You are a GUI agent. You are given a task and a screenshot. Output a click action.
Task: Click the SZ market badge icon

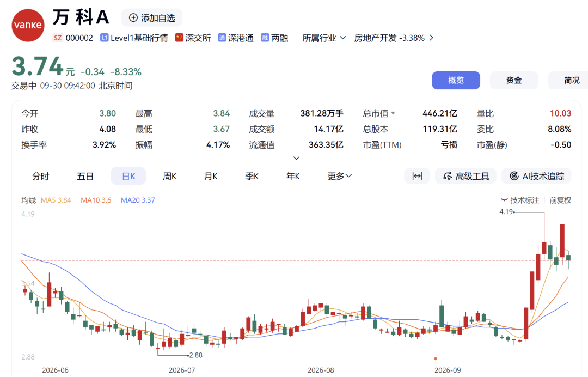pos(57,38)
